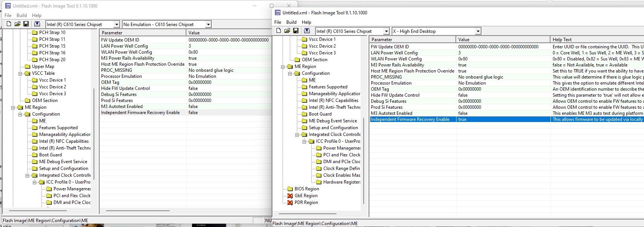Open Help menu in left window
Image resolution: width=644 pixels, height=227 pixels.
(x=37, y=15)
